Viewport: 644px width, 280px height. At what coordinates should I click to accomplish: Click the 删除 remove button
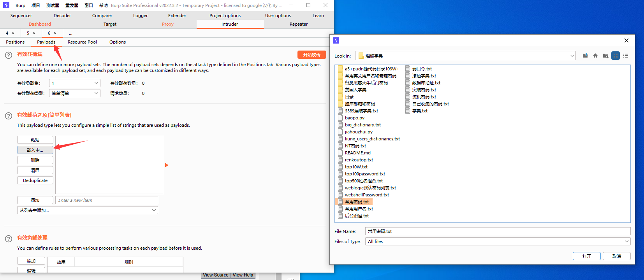click(x=35, y=160)
